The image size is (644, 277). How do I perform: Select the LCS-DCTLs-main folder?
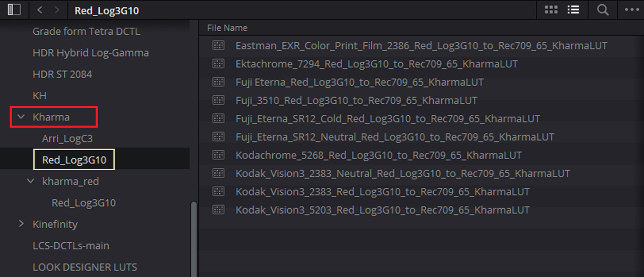pyautogui.click(x=71, y=246)
